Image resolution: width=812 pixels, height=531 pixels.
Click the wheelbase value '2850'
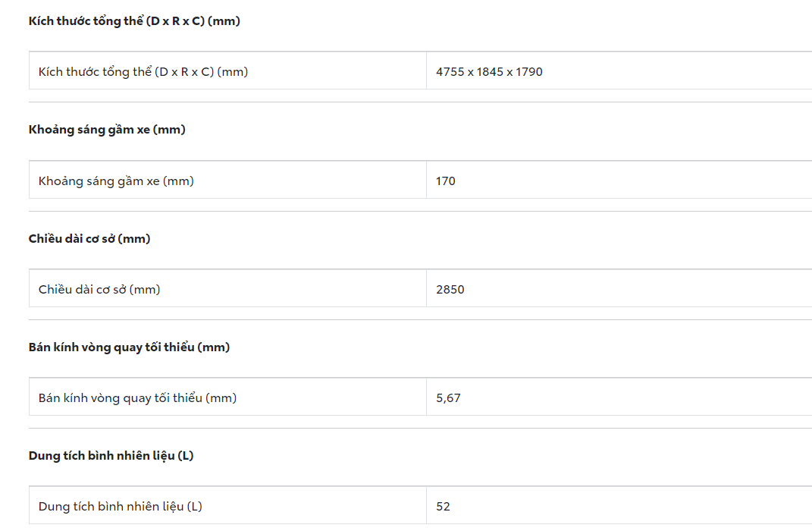[450, 289]
